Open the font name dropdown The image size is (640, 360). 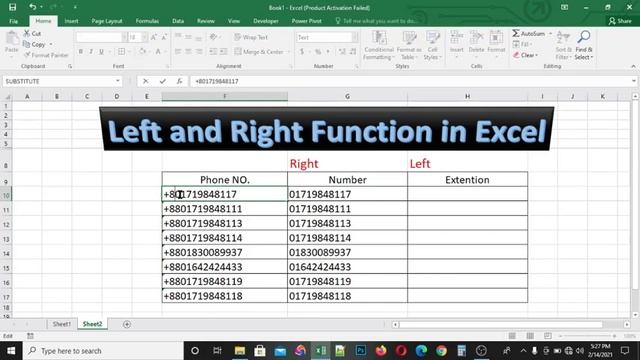124,37
